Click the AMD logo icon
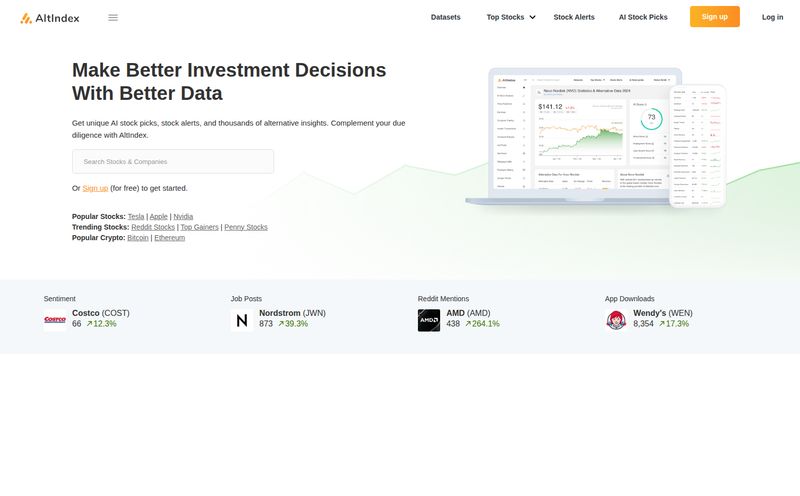The image size is (800, 496). [x=429, y=320]
